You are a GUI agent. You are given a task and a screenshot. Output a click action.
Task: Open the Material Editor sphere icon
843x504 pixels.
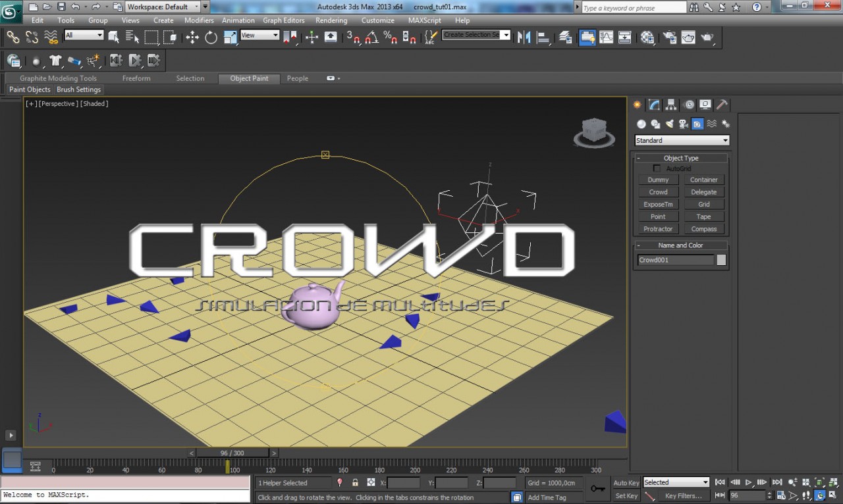tap(647, 38)
